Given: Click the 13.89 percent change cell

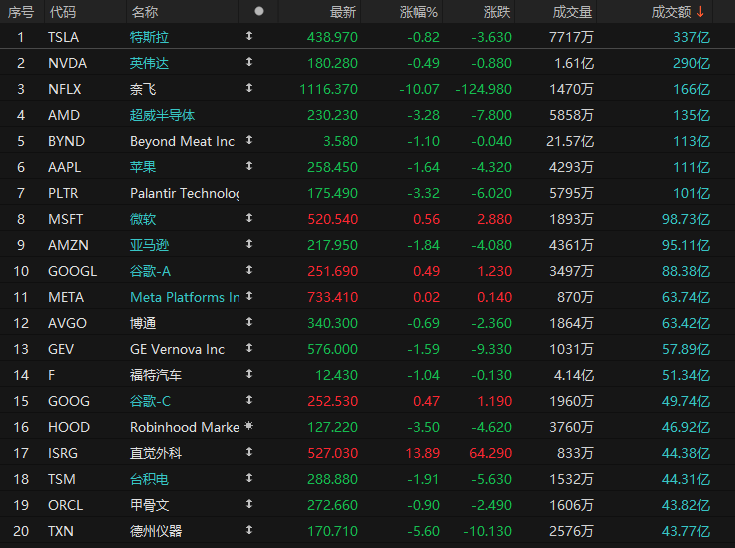Looking at the screenshot, I should [x=423, y=453].
